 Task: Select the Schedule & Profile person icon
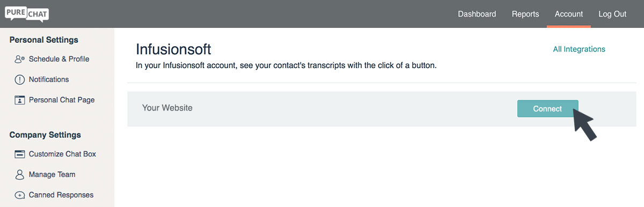[20, 60]
